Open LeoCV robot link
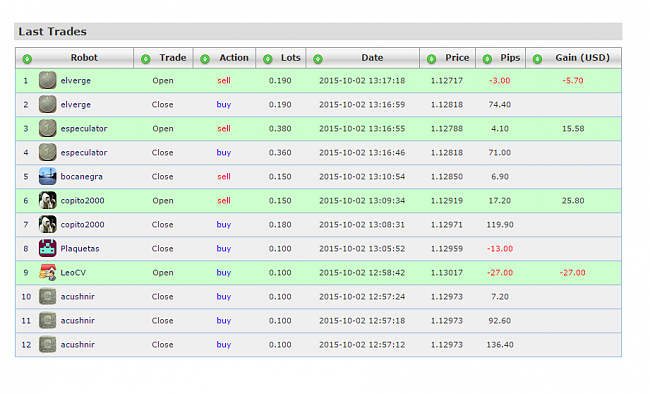650x394 pixels. pos(73,272)
